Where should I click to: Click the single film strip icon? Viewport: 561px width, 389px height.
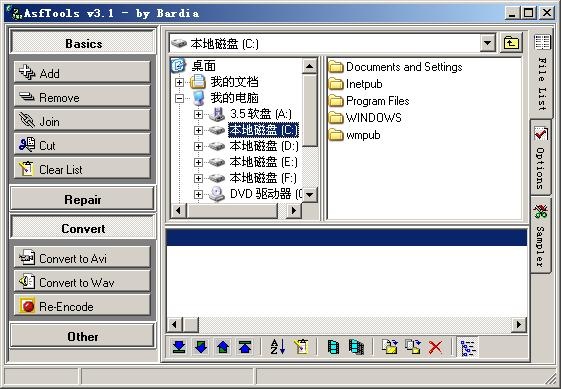click(x=333, y=347)
